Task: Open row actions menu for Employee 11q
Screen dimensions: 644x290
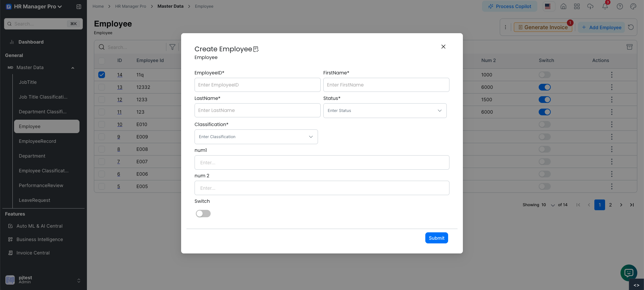Action: coord(612,75)
